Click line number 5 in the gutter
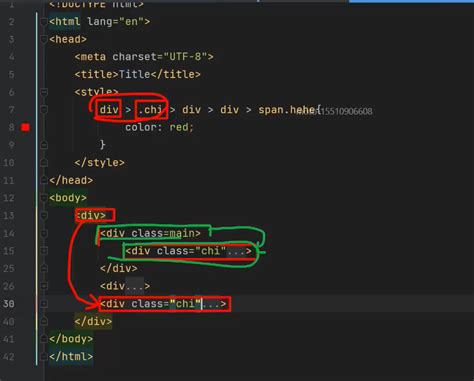The height and width of the screenshot is (381, 474). tap(11, 74)
